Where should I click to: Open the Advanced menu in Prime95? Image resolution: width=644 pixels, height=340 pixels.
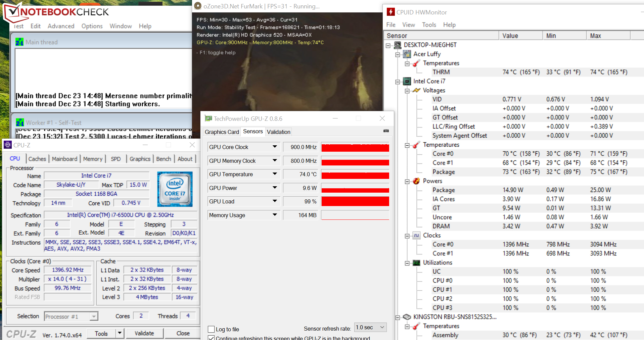pos(61,26)
